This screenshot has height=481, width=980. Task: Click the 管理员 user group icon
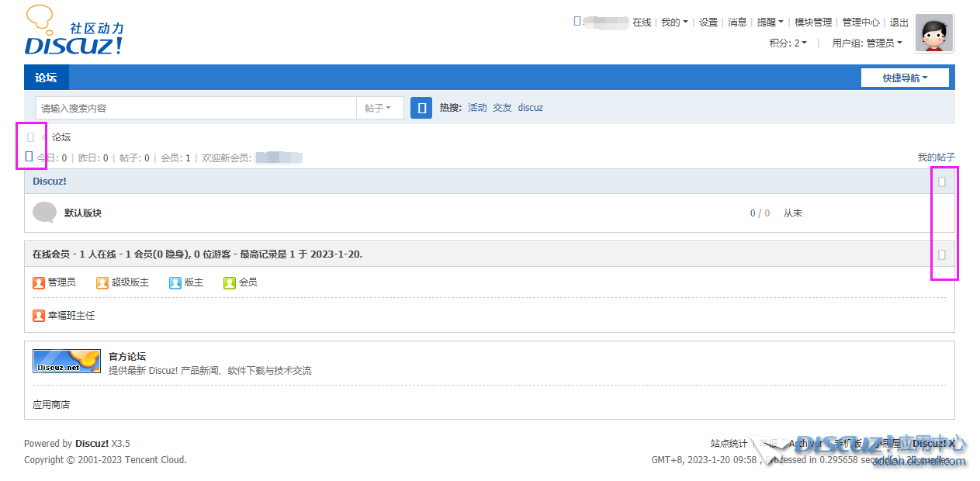[39, 282]
